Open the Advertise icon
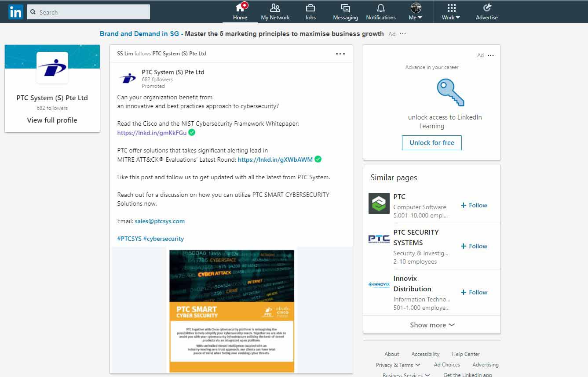The width and height of the screenshot is (588, 377). tap(487, 8)
